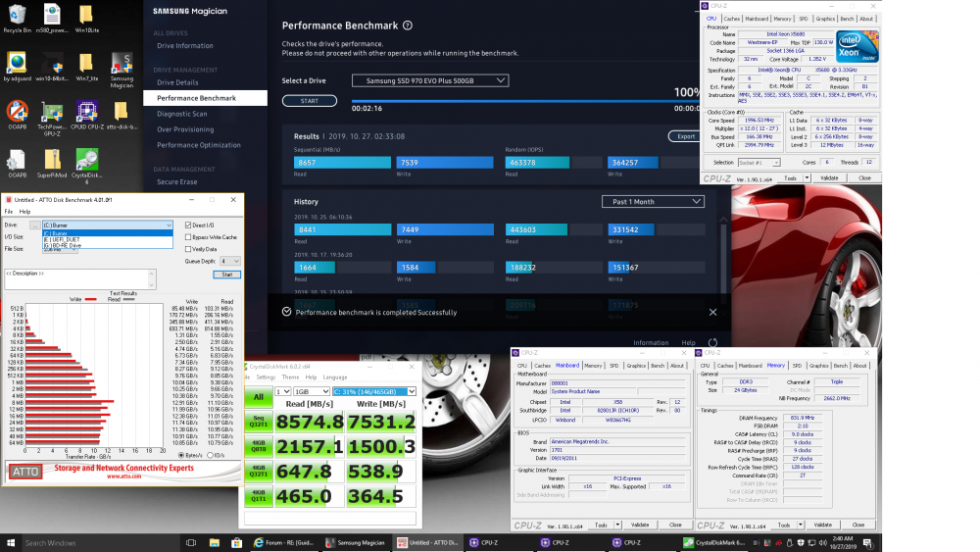Select the 'by adguard' desktop shortcut
This screenshot has height=552, width=980.
coord(17,68)
